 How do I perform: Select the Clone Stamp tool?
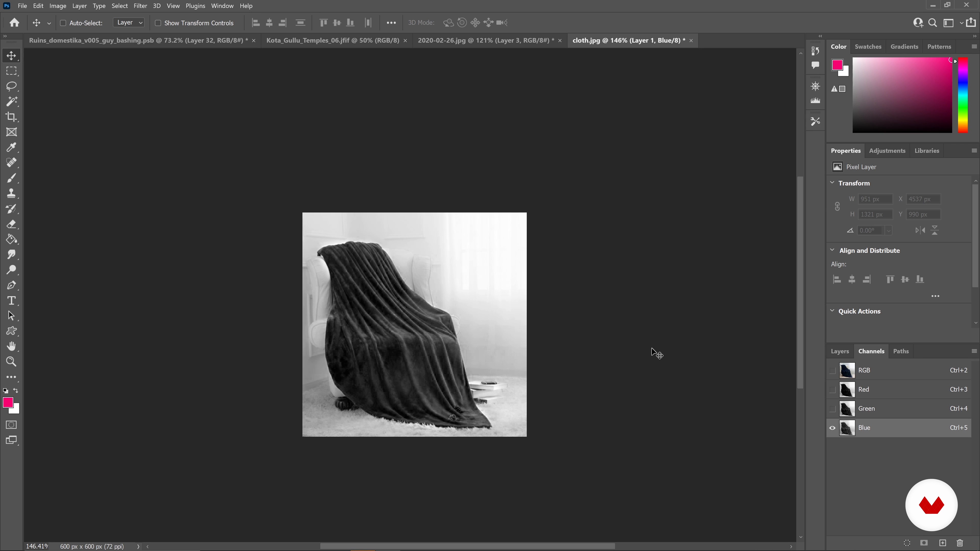[11, 193]
